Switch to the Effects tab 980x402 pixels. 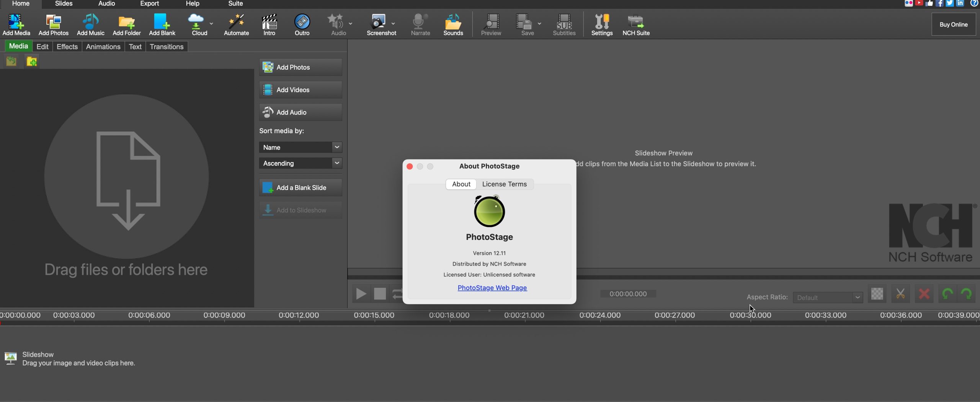point(67,47)
